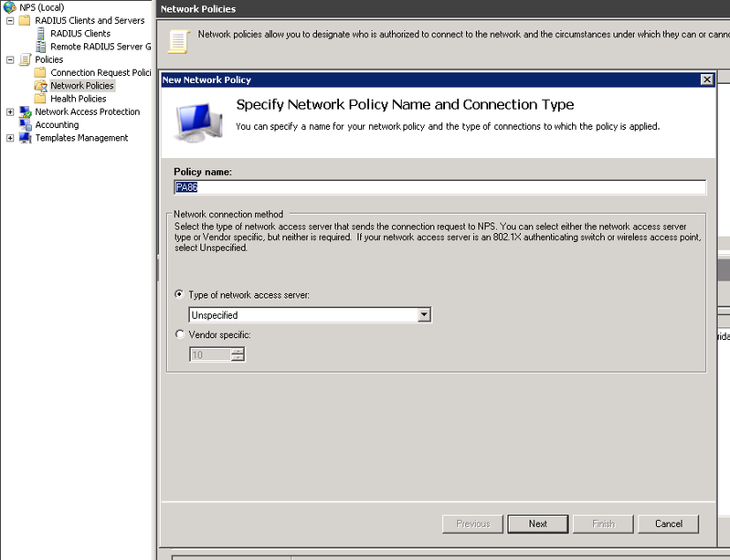Viewport: 730px width, 560px height.
Task: Open the Type of network access server dropdown
Action: point(424,314)
